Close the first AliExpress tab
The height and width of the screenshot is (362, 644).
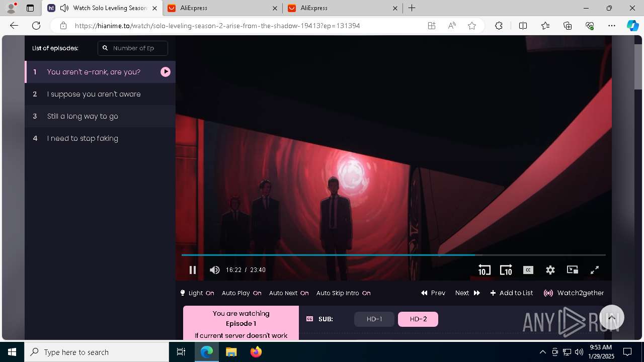(275, 8)
